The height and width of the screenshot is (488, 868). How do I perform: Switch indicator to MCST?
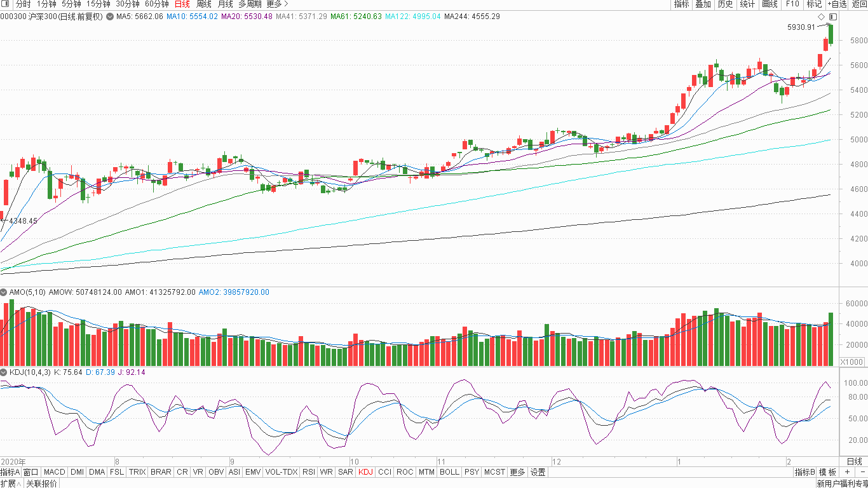494,472
